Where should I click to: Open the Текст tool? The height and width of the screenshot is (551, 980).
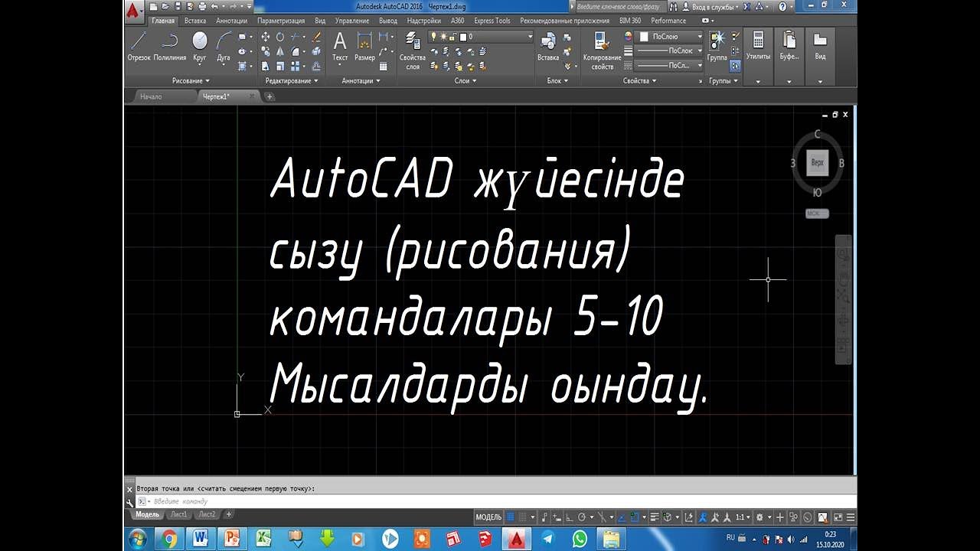pyautogui.click(x=340, y=47)
